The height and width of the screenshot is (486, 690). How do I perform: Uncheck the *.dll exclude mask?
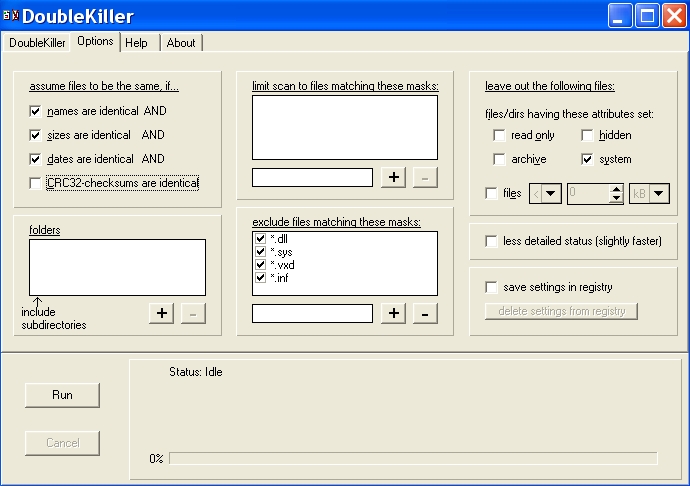[261, 239]
